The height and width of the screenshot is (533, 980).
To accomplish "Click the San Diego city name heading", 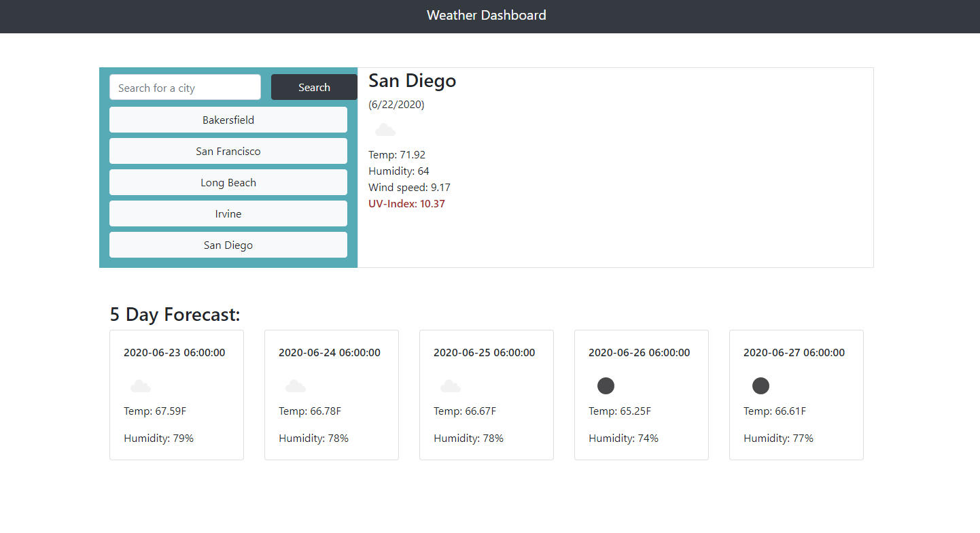I will (412, 80).
